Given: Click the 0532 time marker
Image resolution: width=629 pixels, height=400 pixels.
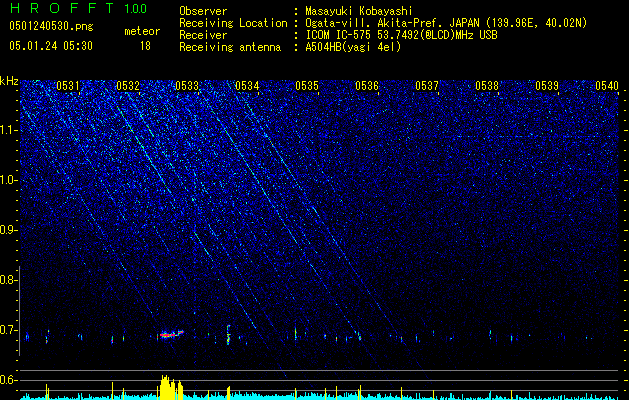Looking at the screenshot, I should click(128, 86).
